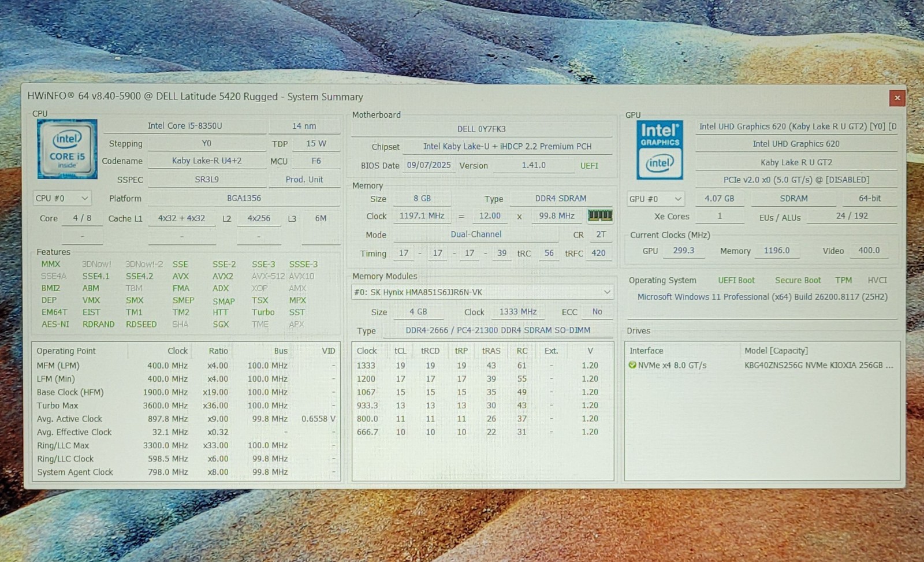Click the module clock 1333 MHz value

pos(518,312)
